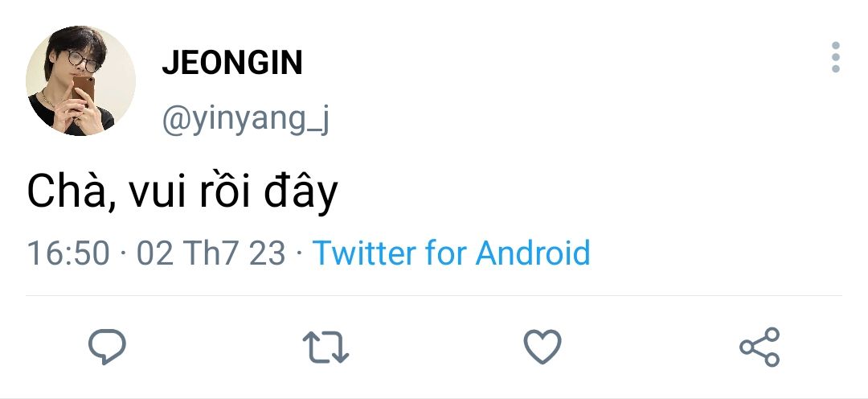Select the tweet text "Chà, vui rồi đây"

click(182, 193)
